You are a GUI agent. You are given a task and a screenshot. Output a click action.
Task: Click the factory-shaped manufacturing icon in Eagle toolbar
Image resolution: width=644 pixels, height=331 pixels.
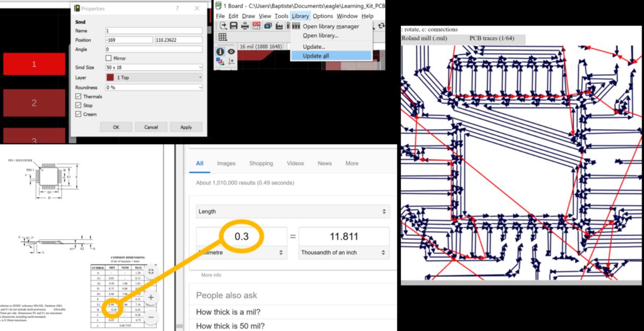pos(279,26)
